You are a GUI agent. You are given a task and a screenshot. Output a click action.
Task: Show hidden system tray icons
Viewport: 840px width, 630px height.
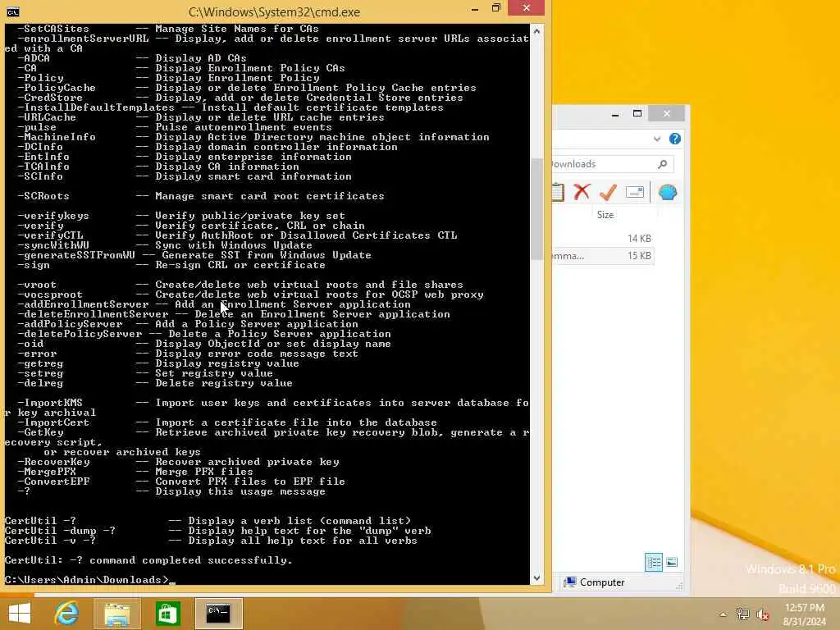pos(724,614)
